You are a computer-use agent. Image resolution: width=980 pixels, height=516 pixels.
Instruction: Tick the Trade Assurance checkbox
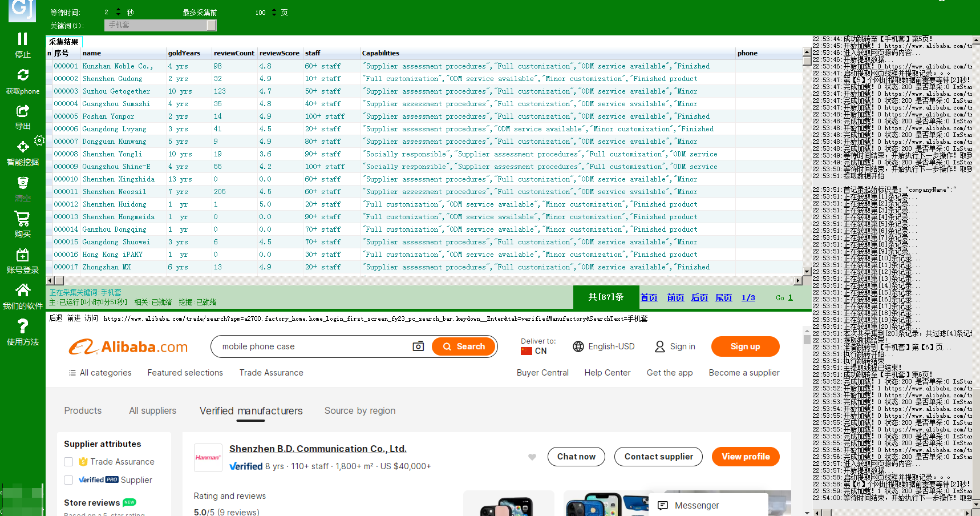point(68,462)
